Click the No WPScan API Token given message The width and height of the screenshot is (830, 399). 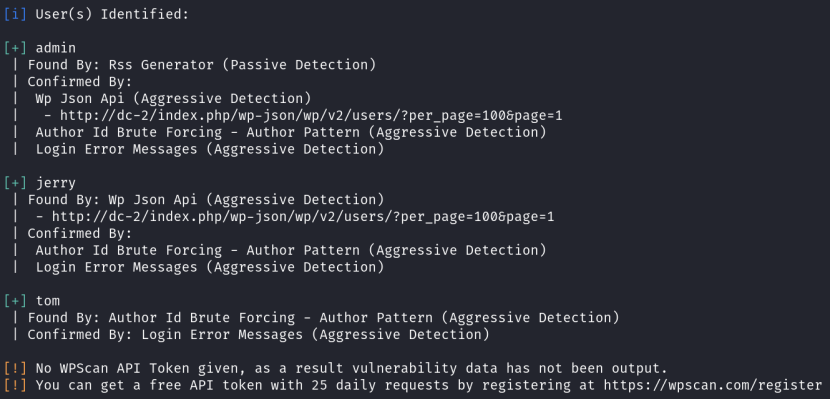click(x=351, y=368)
